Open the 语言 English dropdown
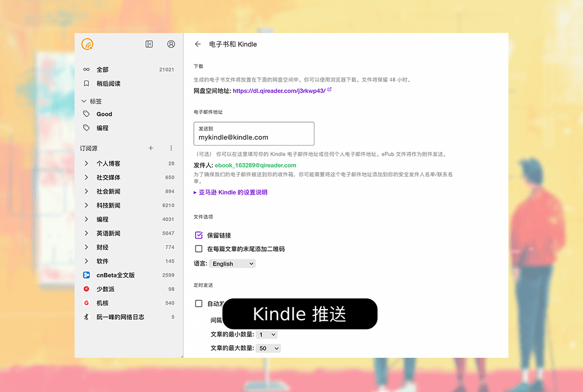 pyautogui.click(x=232, y=264)
